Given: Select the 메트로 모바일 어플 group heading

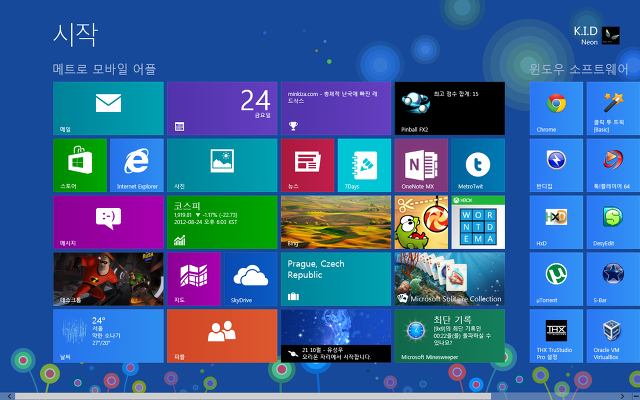Looking at the screenshot, I should click(x=104, y=69).
